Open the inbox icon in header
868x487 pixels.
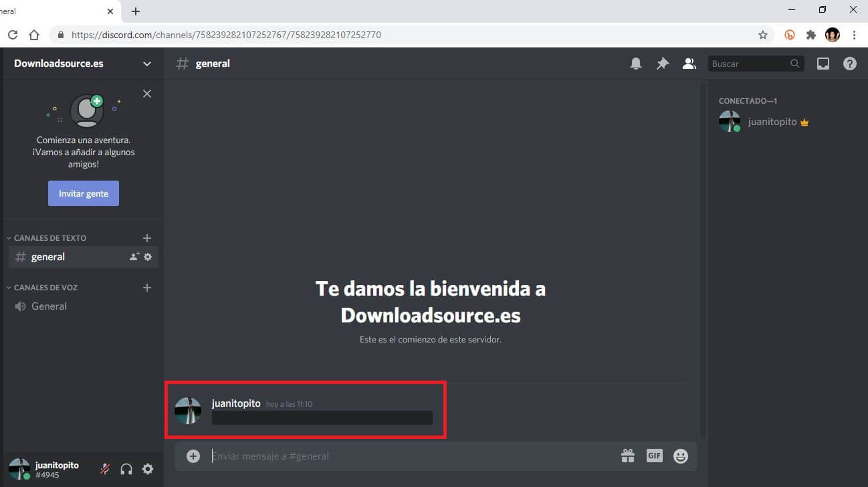point(823,64)
